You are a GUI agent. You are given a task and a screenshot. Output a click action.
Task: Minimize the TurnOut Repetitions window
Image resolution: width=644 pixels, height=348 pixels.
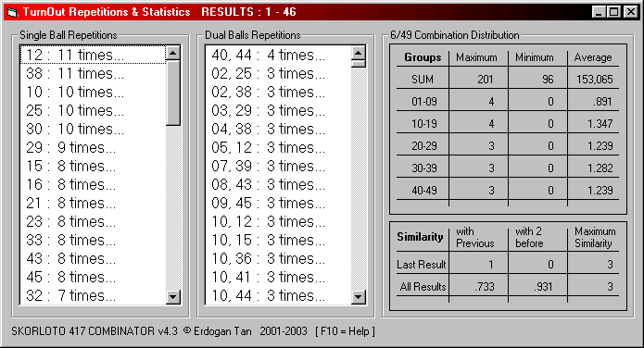coord(599,12)
